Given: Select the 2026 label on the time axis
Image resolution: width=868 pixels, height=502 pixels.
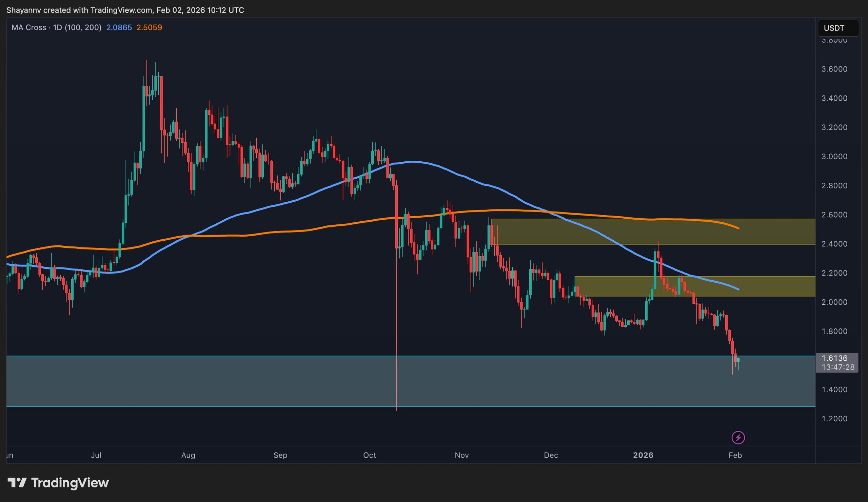Looking at the screenshot, I should pos(644,455).
